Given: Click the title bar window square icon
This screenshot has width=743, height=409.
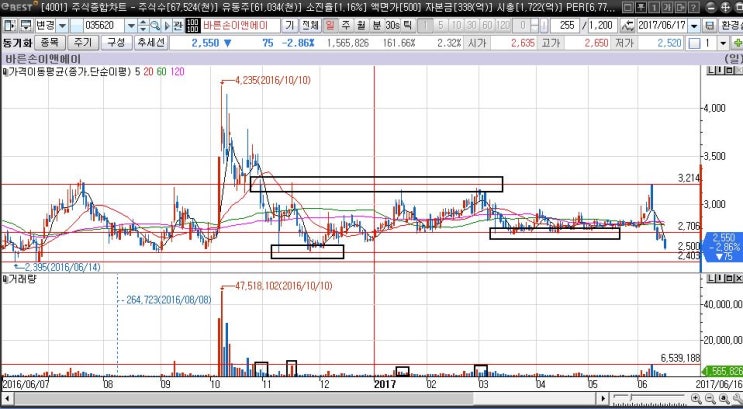Looking at the screenshot, I should click(627, 7).
